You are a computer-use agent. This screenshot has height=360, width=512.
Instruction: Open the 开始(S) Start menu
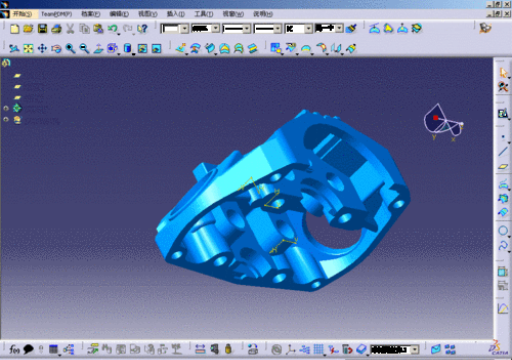22,14
